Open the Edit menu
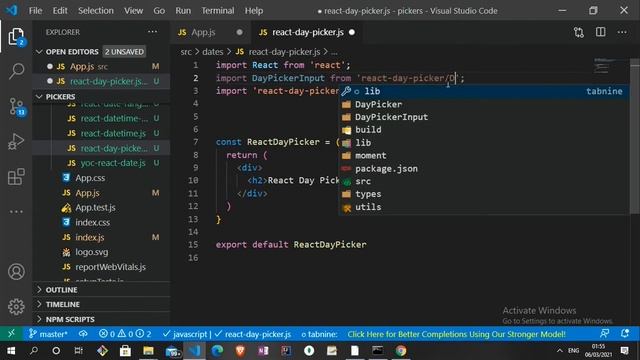Screen dimensions: 640x360 coord(60,11)
